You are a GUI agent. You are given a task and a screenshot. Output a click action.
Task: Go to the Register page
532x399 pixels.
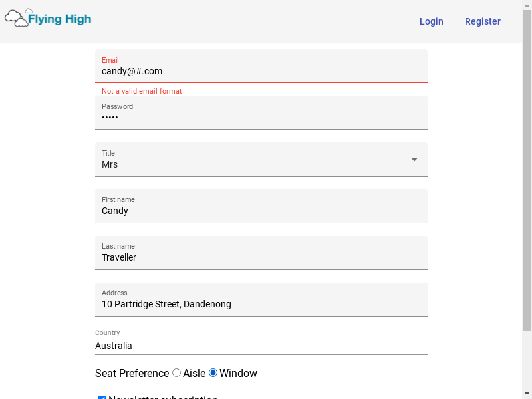(482, 21)
